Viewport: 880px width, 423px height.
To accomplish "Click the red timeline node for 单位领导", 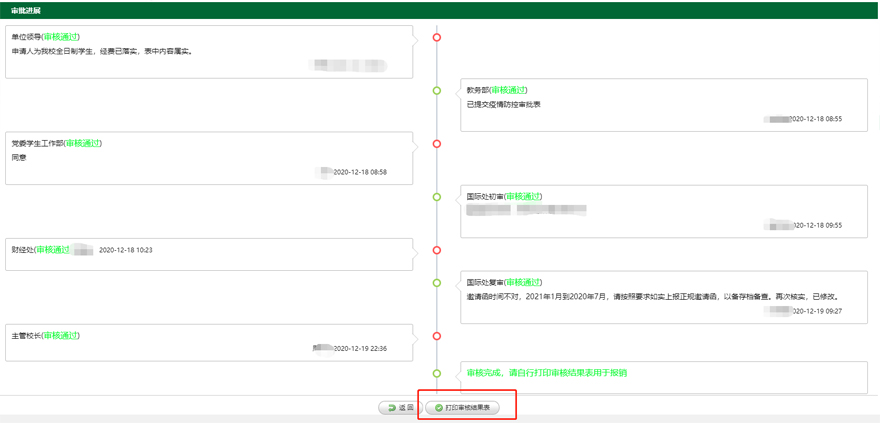I will pos(437,37).
